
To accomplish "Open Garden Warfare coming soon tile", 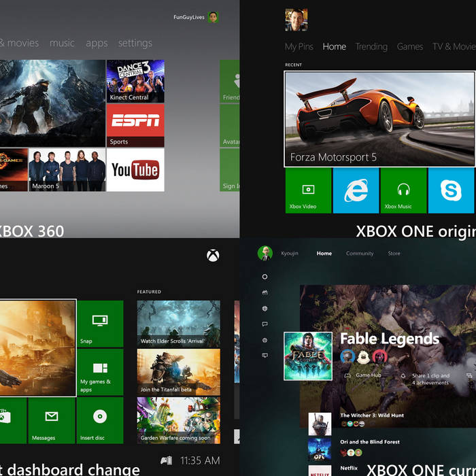I will click(178, 421).
